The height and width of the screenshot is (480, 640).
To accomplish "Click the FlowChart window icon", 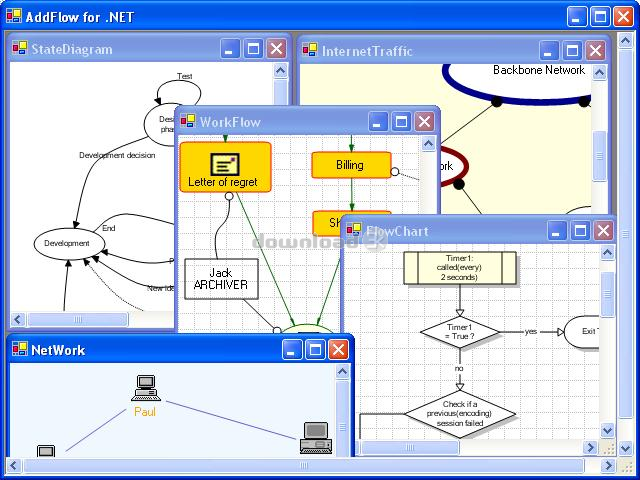I will (353, 229).
